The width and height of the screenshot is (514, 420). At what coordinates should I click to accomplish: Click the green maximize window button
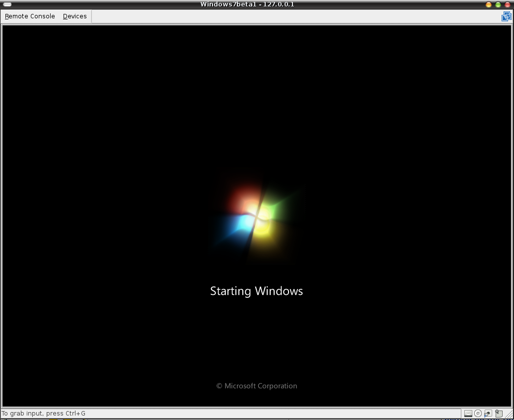[x=498, y=4]
